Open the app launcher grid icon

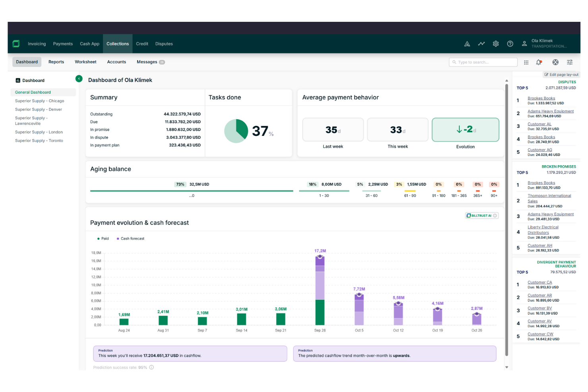tap(526, 62)
